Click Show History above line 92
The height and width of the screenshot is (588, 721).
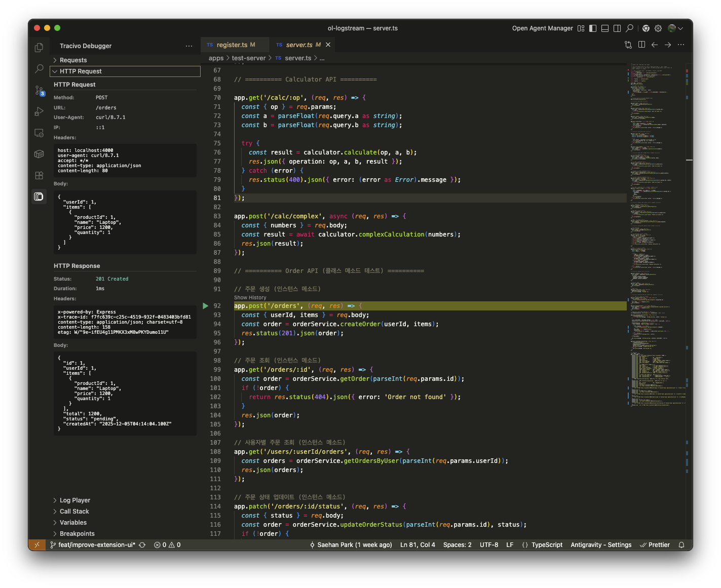coord(250,298)
